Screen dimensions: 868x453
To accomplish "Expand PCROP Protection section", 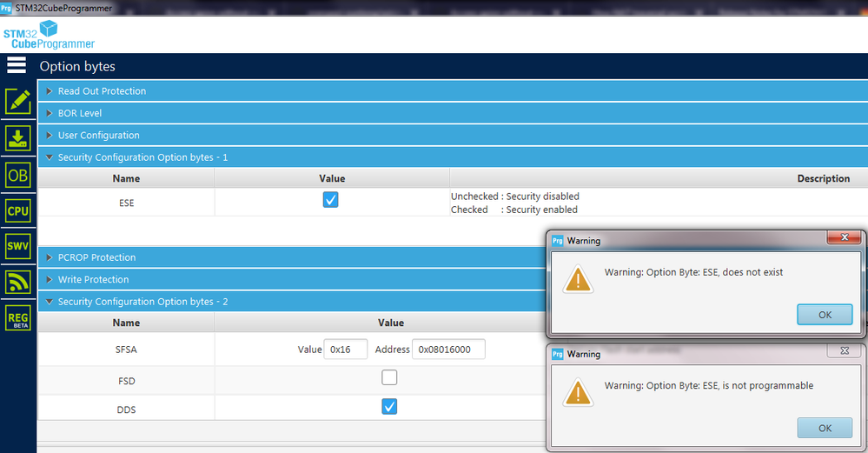I will [x=292, y=257].
